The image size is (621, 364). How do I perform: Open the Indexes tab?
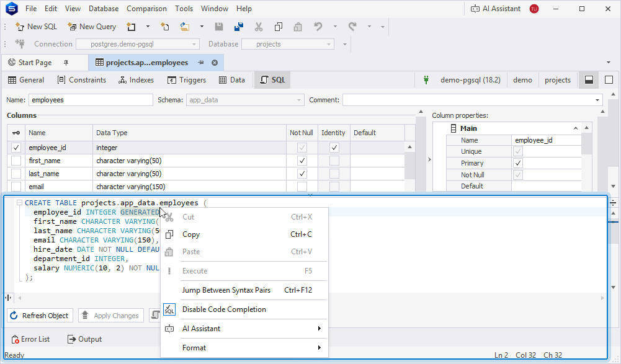coord(136,80)
